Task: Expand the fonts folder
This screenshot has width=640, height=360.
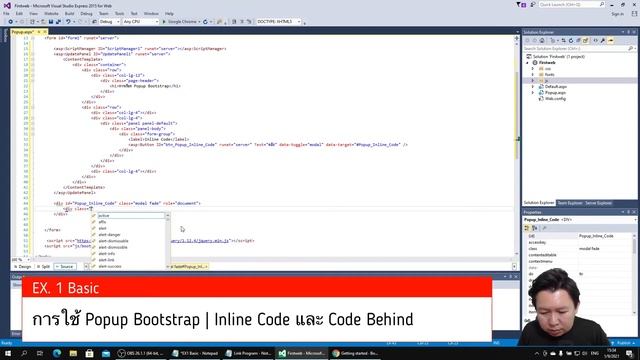Action: coord(533,75)
